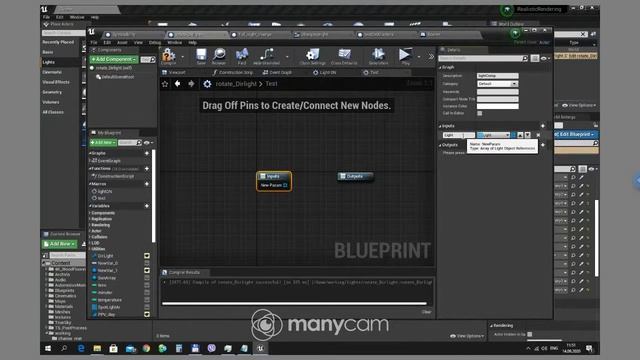
Task: Compile the blueprint with the Compile icon
Action: (168, 55)
